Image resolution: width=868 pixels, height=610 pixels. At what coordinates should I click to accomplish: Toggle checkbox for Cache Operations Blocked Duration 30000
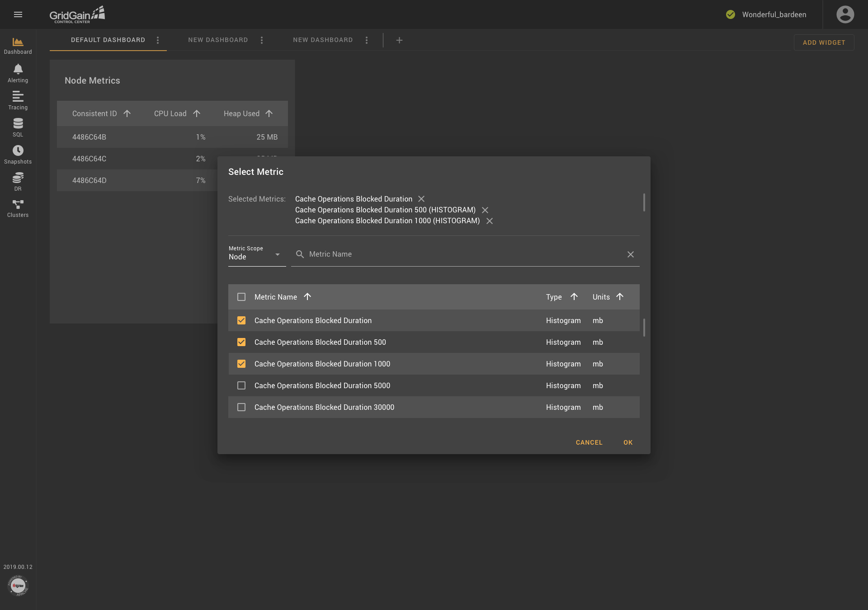coord(242,407)
